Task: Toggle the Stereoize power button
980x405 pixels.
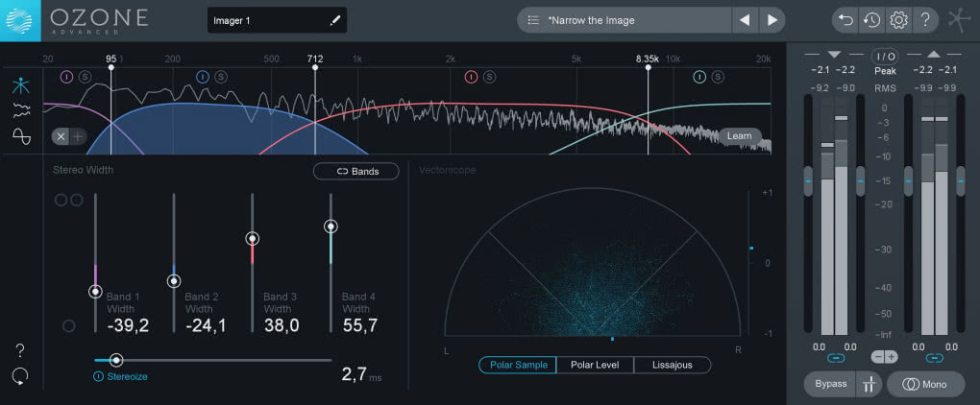Action: tap(99, 376)
